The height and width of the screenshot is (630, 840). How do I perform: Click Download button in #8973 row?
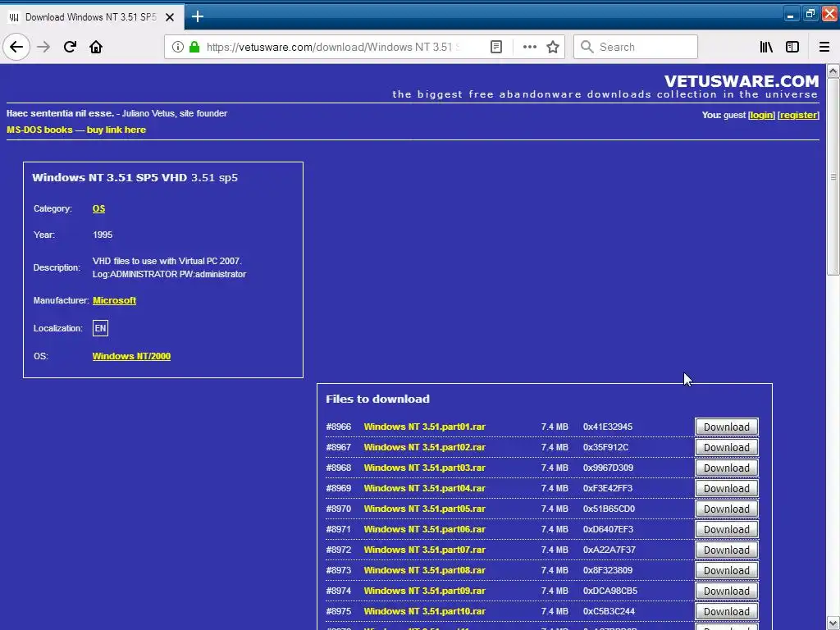coord(727,571)
